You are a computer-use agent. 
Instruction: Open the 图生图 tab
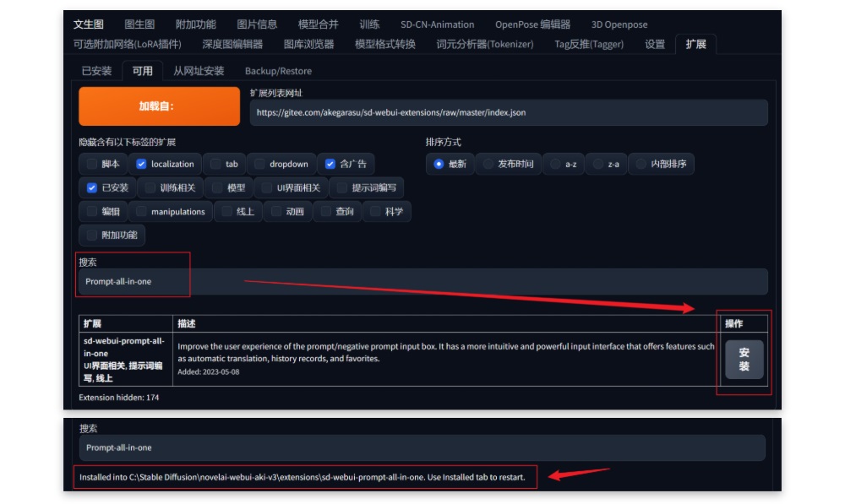coord(139,24)
